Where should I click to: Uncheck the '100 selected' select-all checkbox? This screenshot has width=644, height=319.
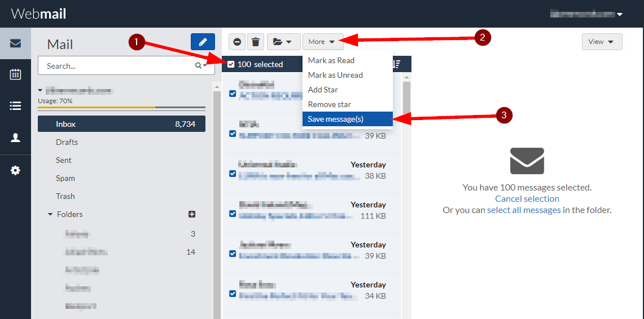pyautogui.click(x=231, y=64)
